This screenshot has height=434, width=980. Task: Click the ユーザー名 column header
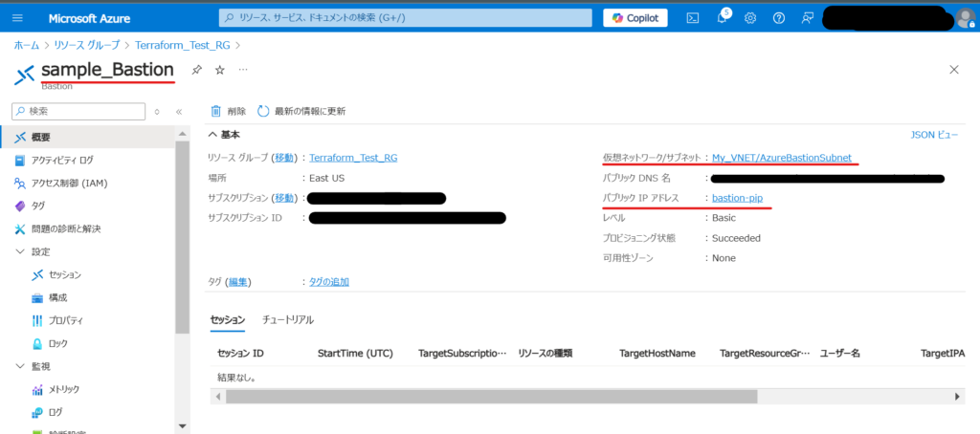tap(840, 354)
